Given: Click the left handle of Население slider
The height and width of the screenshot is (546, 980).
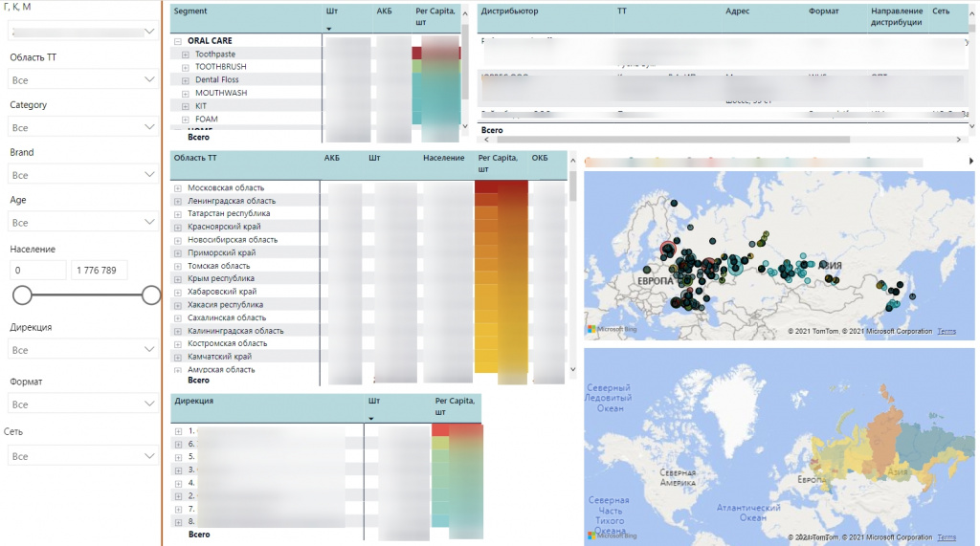Looking at the screenshot, I should pos(22,295).
